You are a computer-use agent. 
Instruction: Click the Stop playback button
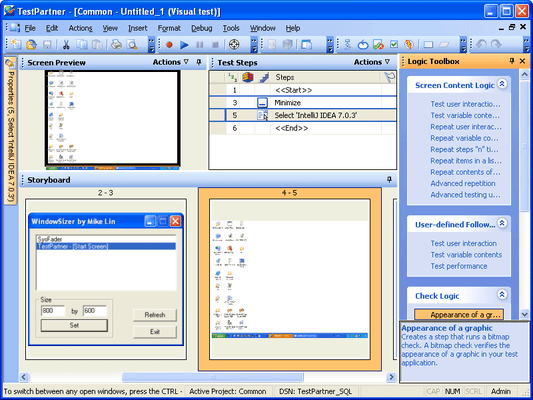tap(215, 45)
